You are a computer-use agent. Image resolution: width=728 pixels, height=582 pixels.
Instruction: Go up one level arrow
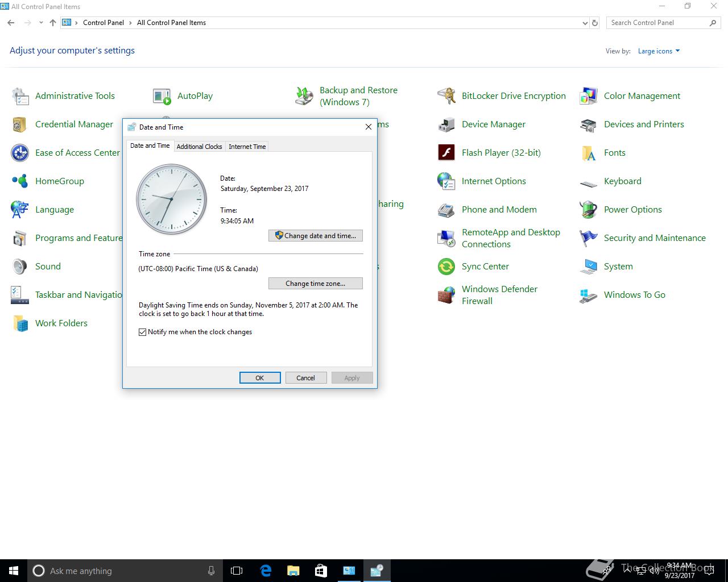tap(53, 23)
